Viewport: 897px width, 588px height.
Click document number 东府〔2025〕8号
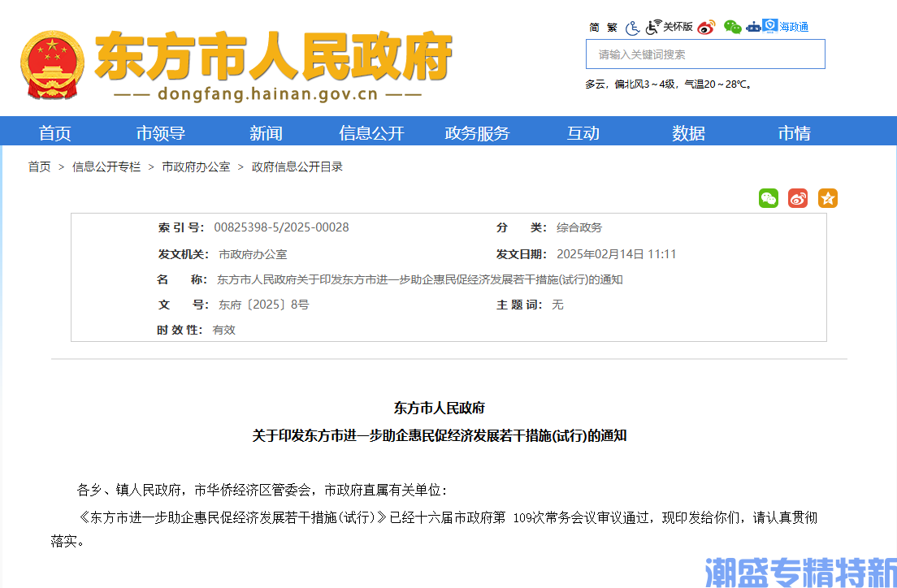[x=264, y=305]
